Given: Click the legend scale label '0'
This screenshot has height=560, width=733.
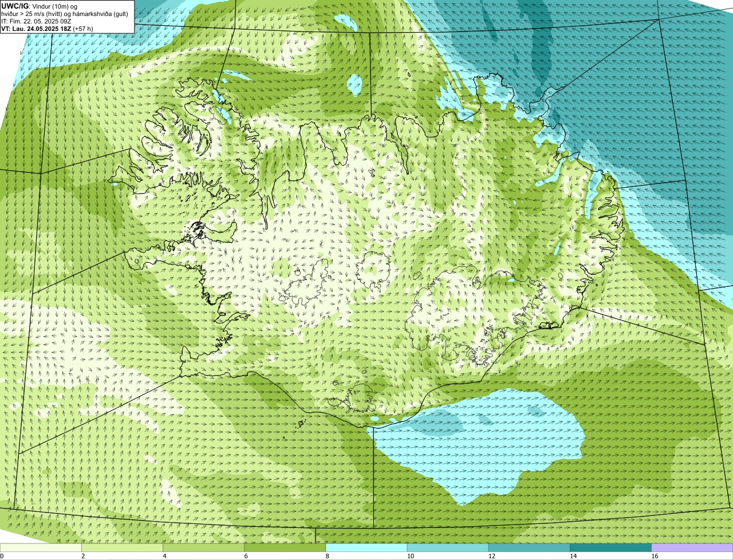Looking at the screenshot, I should coord(2,556).
